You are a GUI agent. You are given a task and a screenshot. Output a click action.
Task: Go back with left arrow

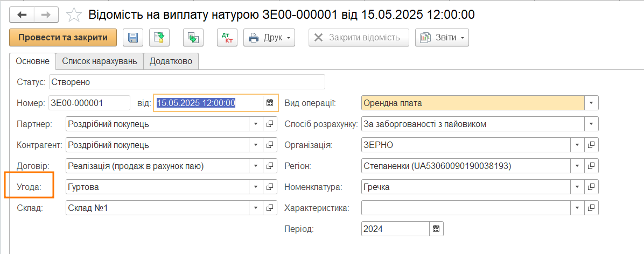[x=22, y=15]
